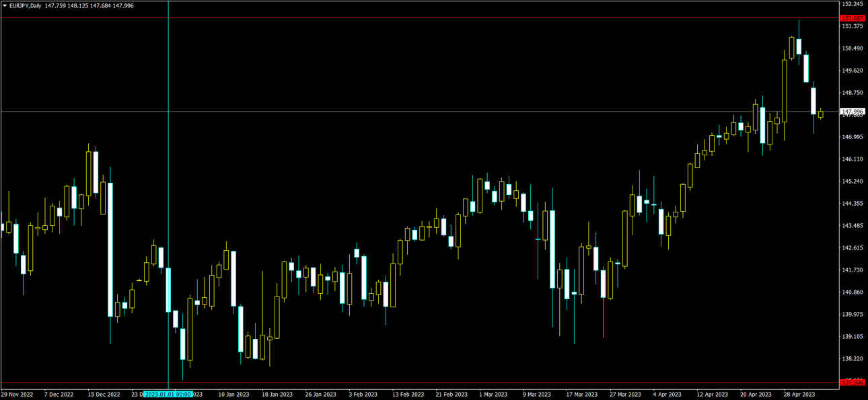Click the 152.245 price axis label
868x400 pixels.
tap(853, 4)
